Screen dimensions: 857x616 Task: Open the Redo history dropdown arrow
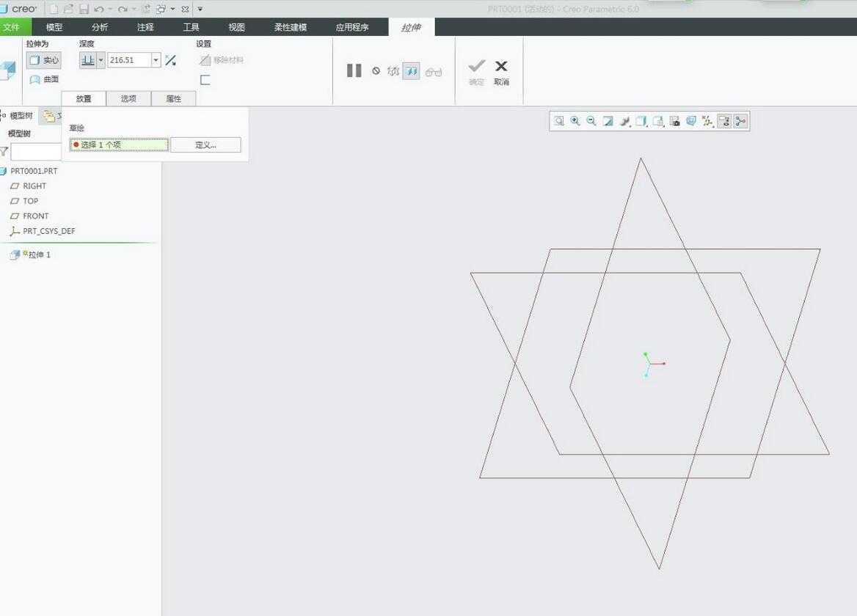coord(134,9)
